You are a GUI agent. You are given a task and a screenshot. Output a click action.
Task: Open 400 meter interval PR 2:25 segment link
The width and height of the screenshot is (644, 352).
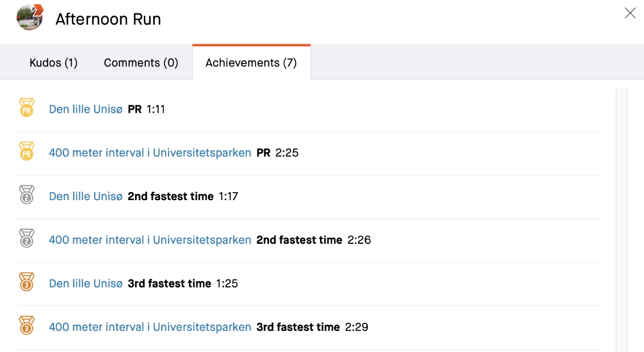coord(150,153)
